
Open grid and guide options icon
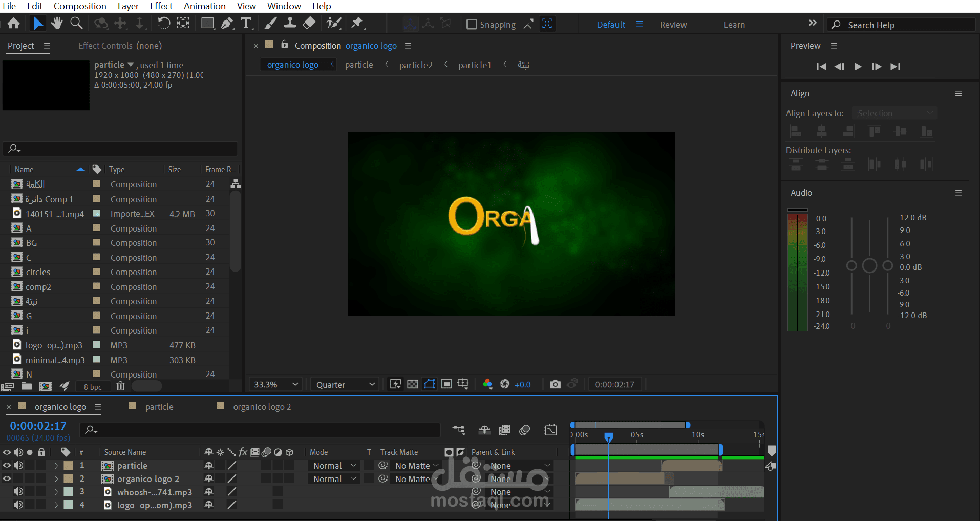[x=463, y=384]
